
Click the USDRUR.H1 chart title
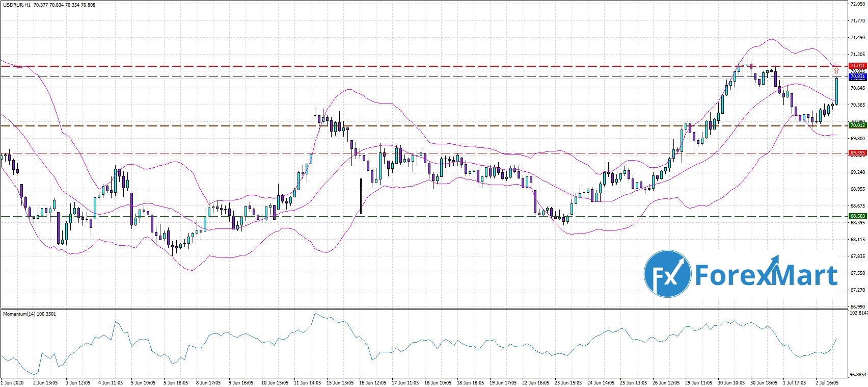pos(17,5)
